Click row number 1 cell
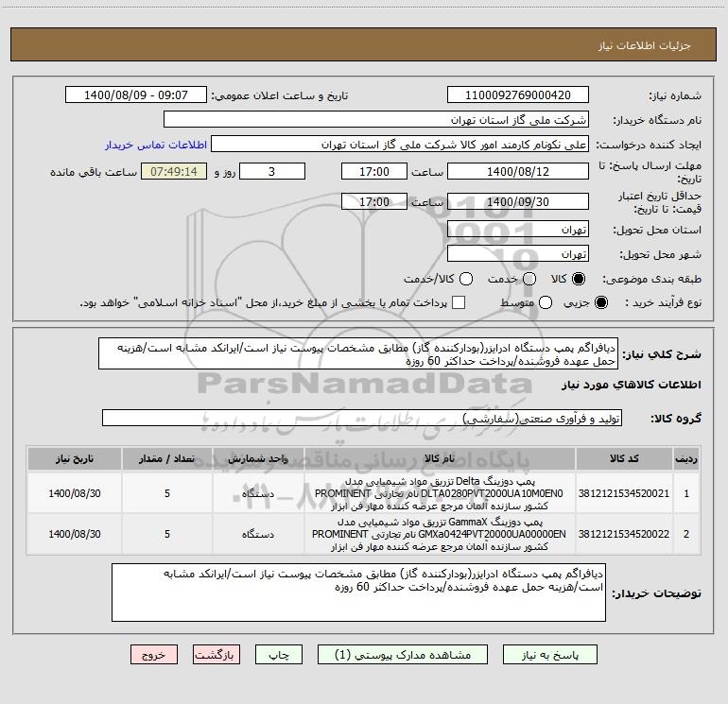Screen dimensions: 728x704 coord(686,493)
